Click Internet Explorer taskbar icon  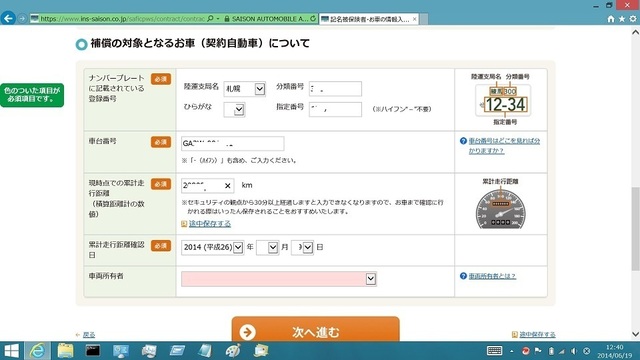pyautogui.click(x=38, y=351)
